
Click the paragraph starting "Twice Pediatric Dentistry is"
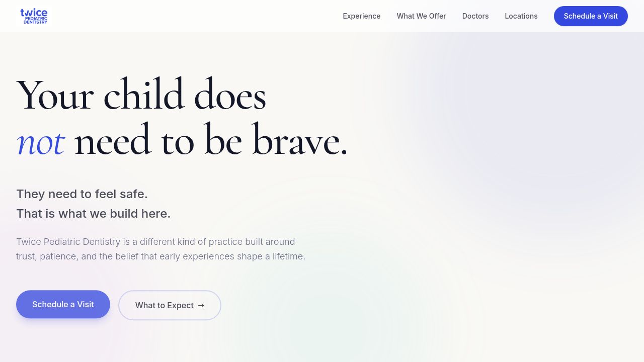(x=160, y=249)
